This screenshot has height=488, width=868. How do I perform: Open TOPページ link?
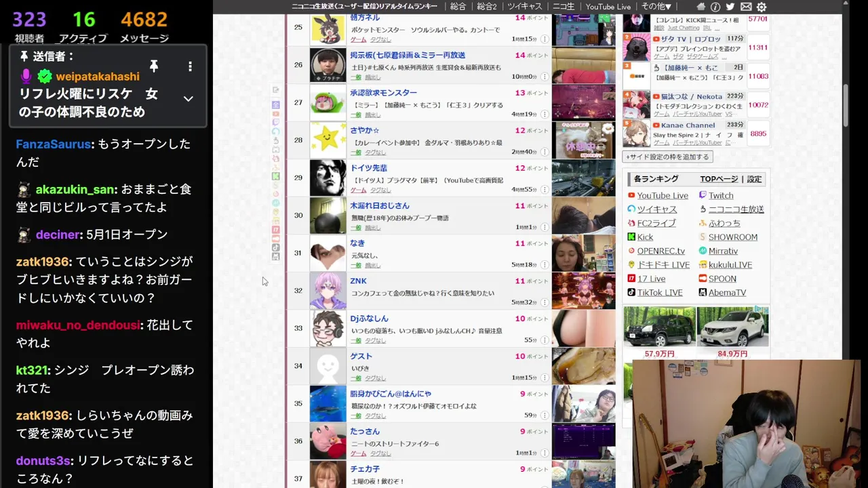(719, 179)
